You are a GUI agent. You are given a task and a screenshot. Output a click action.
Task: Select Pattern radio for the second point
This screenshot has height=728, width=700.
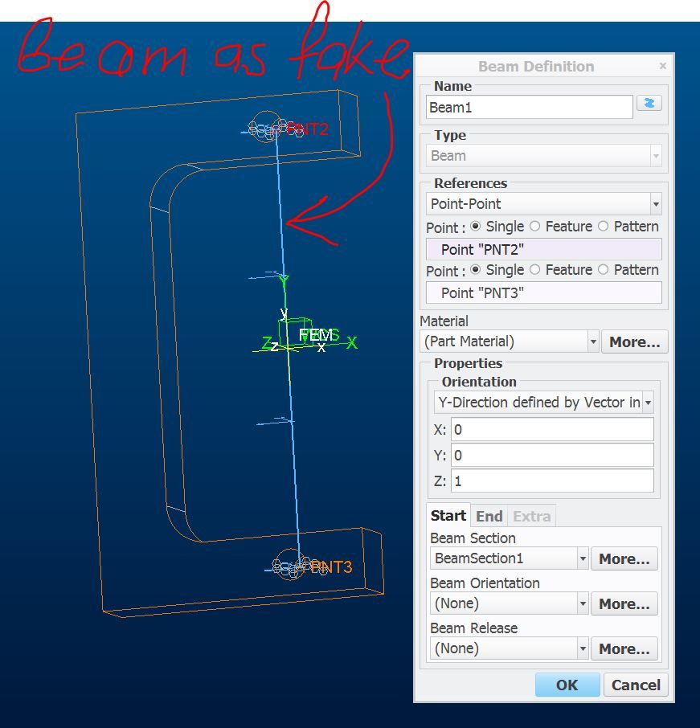coord(603,270)
